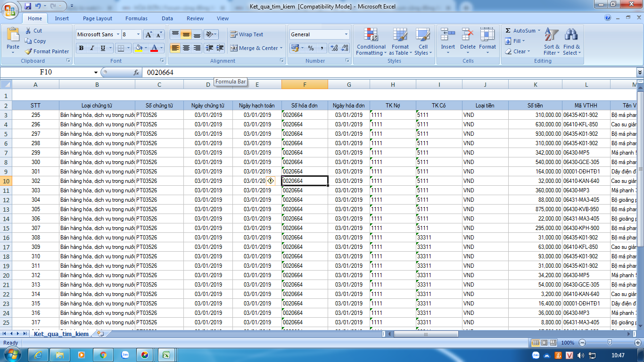
Task: Toggle Wrap Text for the cell
Action: pos(247,34)
